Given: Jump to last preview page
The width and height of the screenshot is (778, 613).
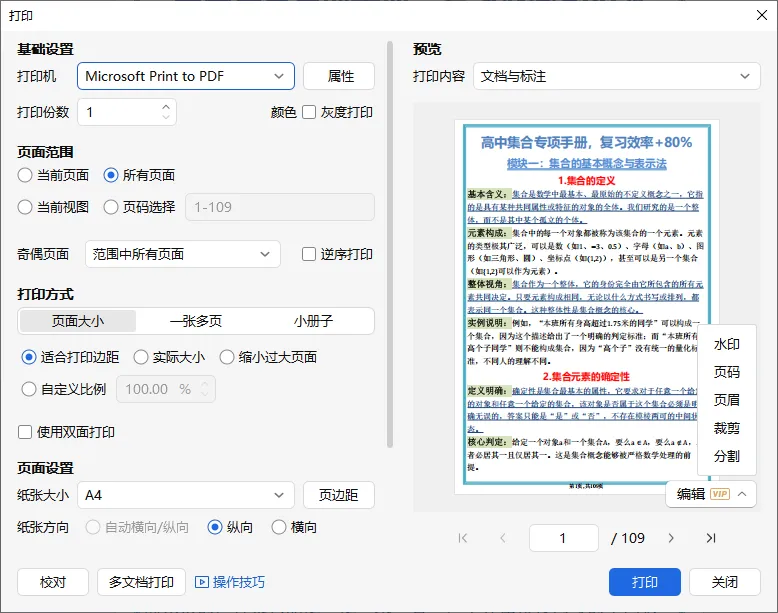Looking at the screenshot, I should tap(711, 538).
